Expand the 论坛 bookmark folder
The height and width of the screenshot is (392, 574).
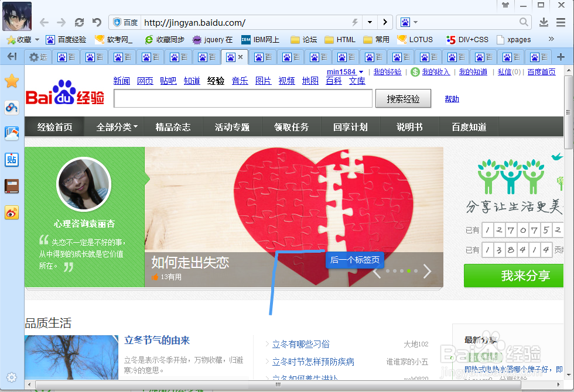(x=303, y=40)
